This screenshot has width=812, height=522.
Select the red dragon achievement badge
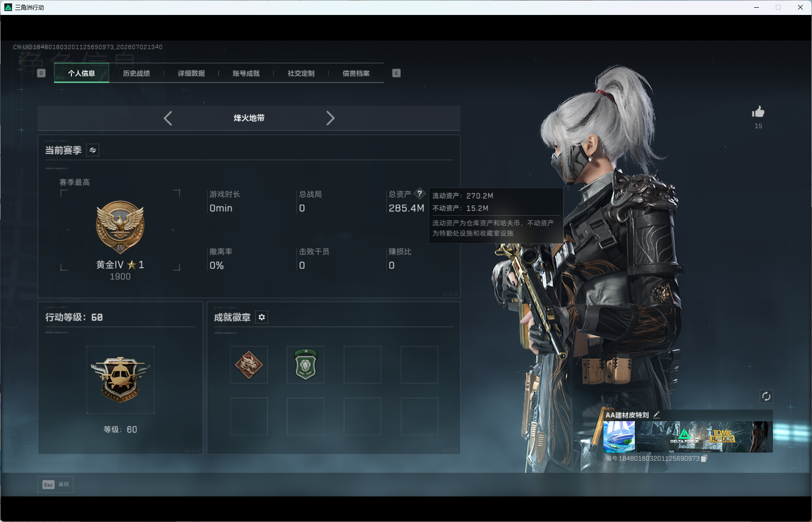pos(249,365)
